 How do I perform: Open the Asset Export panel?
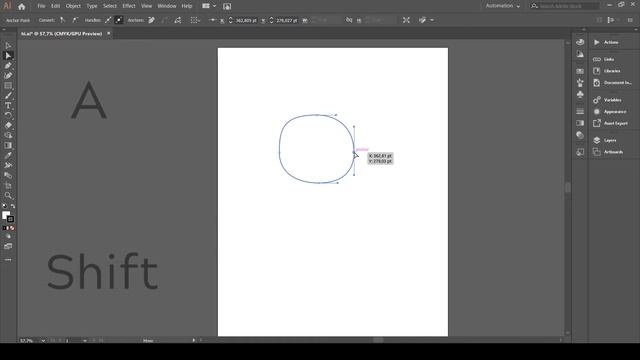(x=616, y=123)
